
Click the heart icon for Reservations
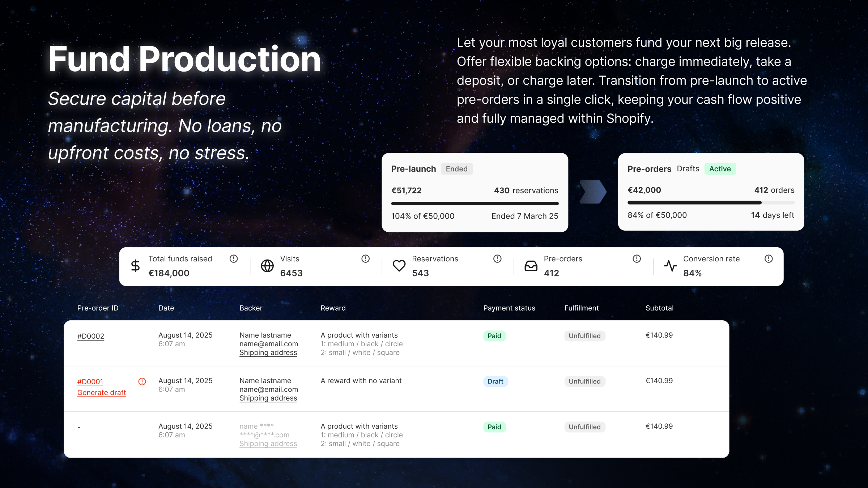click(x=399, y=266)
